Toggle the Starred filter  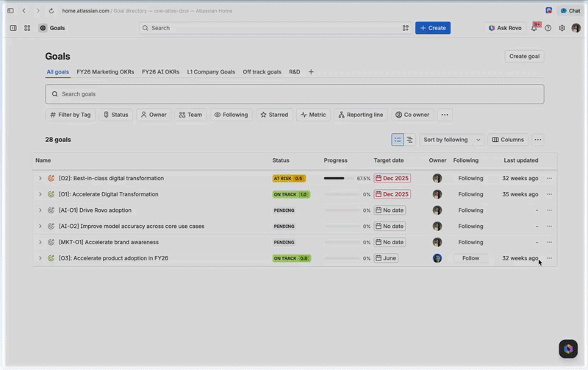(274, 115)
